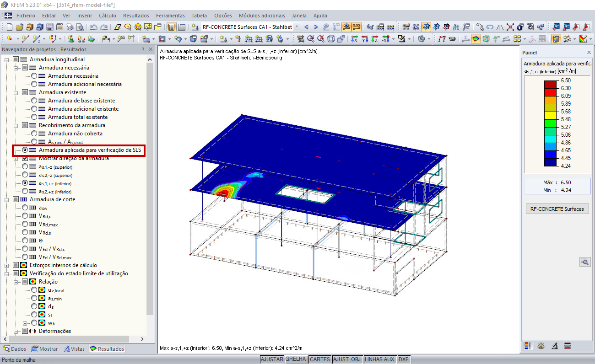Collapse the Armadura existente tree node
The height and width of the screenshot is (364, 595).
[x=16, y=92]
